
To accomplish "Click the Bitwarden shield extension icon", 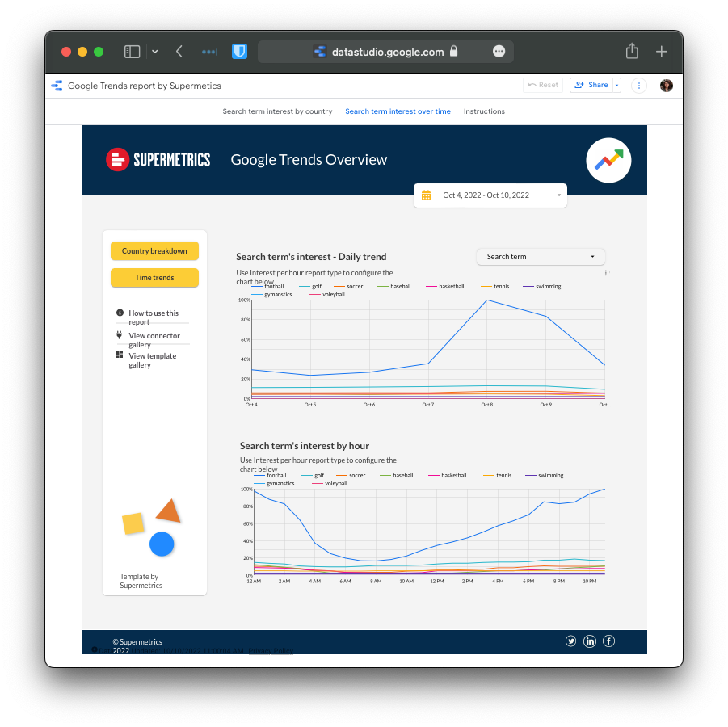I will point(239,52).
